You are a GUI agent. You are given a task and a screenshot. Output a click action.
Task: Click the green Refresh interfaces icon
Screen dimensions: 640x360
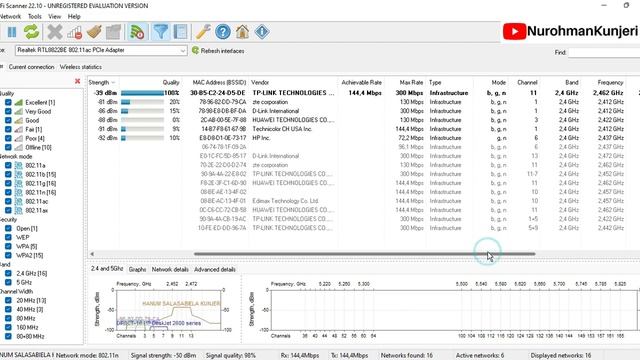[195, 50]
